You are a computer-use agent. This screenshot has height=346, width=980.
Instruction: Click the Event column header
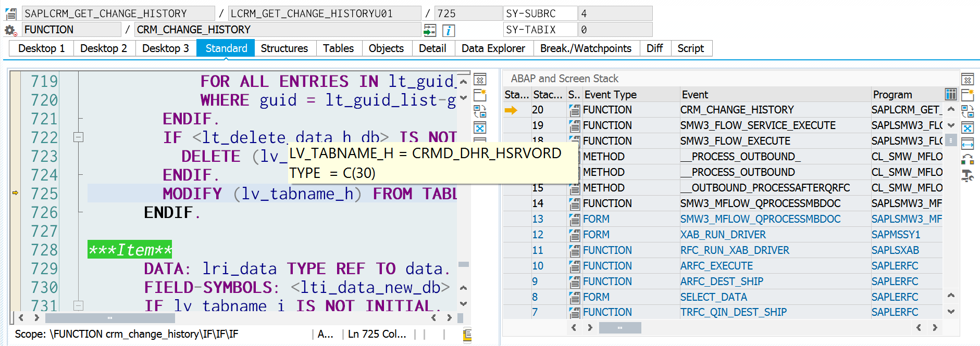click(x=775, y=94)
